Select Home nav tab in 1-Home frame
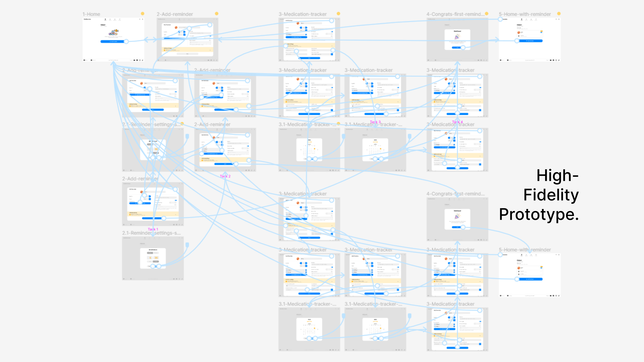 [105, 19]
